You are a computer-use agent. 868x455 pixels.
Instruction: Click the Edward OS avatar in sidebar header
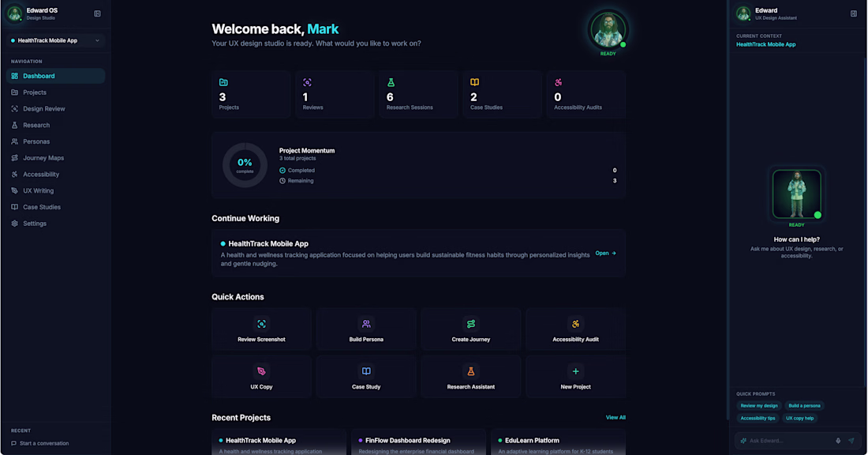[14, 13]
